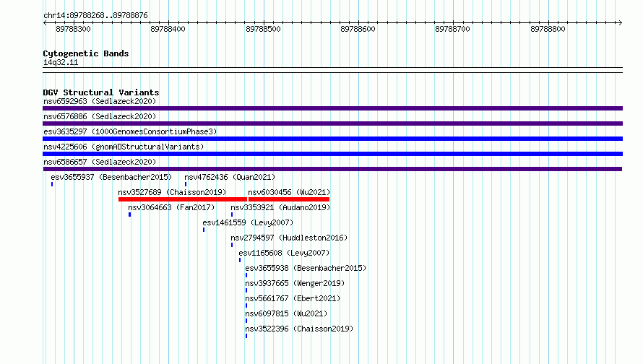The height and width of the screenshot is (364, 643).
Task: Open esv1461559 (Levy2007) variant label
Action: (x=248, y=222)
